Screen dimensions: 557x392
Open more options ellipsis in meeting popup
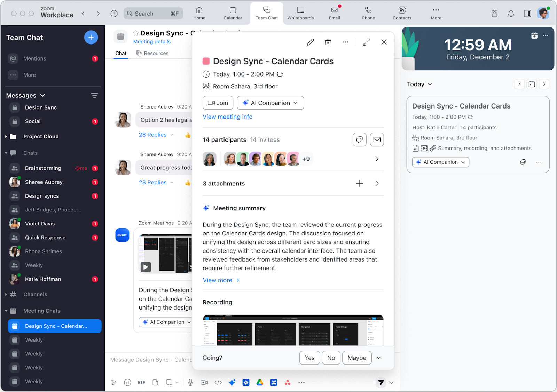click(345, 42)
